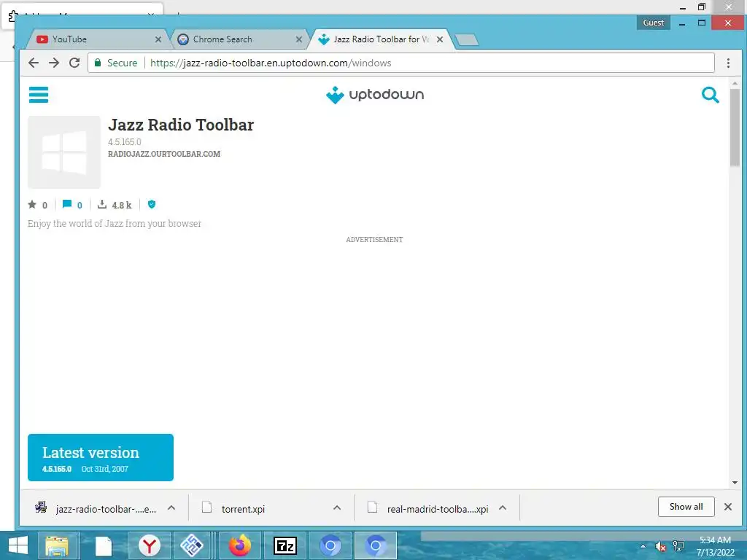Screen dimensions: 747x560
Task: Go back to the previous page
Action: point(34,63)
